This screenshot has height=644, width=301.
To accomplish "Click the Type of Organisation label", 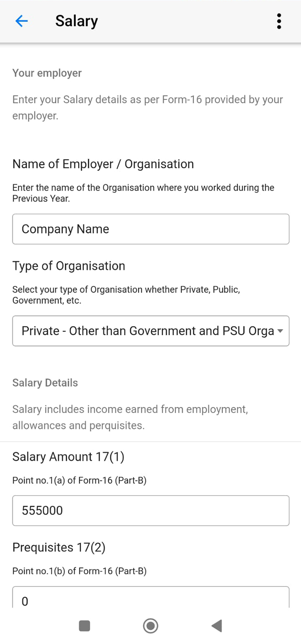I will click(x=68, y=266).
